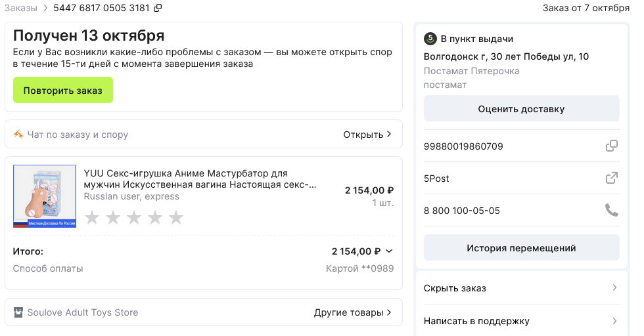
Task: Click the phone icon to call support
Action: pos(611,210)
